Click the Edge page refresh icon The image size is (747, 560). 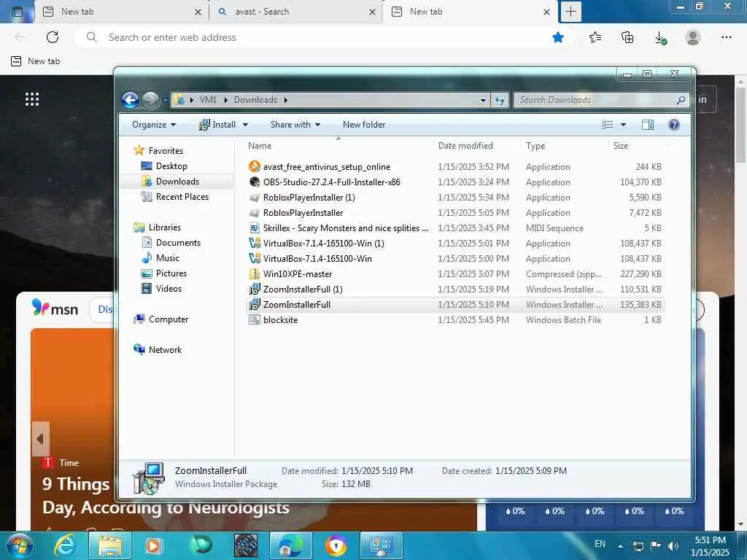53,37
